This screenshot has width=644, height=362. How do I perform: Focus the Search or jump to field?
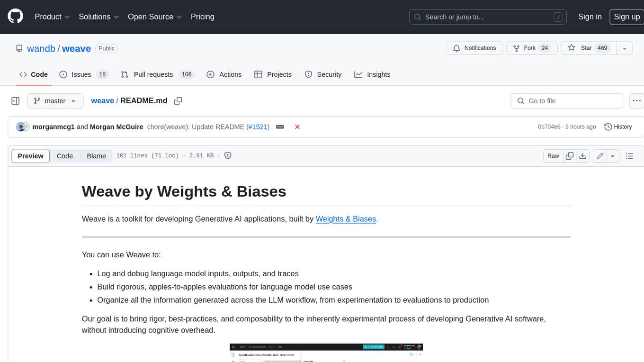pyautogui.click(x=488, y=17)
